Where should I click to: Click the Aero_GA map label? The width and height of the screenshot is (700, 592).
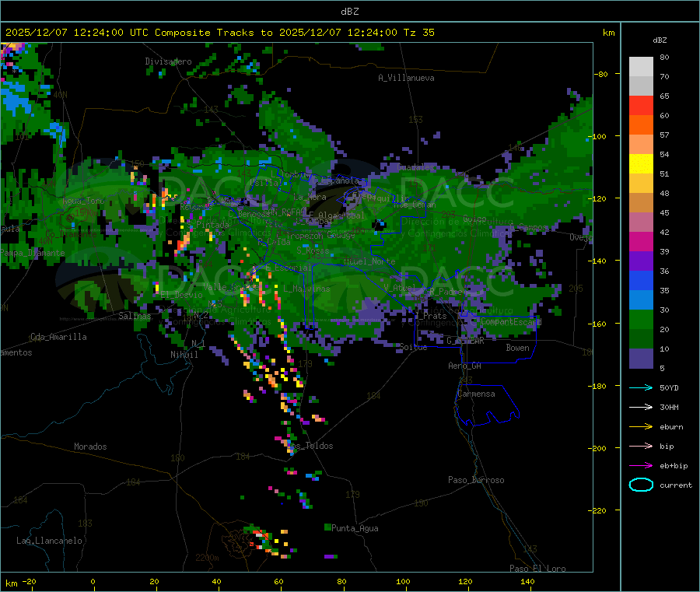465,366
